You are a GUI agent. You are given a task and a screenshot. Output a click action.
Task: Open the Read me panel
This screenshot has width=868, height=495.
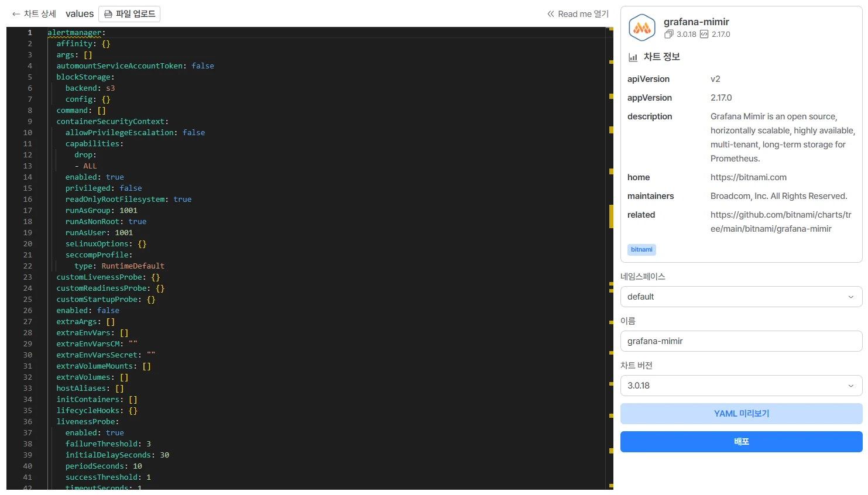click(x=578, y=13)
